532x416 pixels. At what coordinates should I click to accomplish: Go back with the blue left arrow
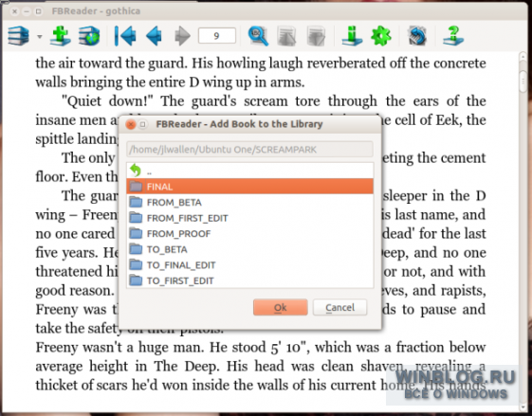[154, 36]
